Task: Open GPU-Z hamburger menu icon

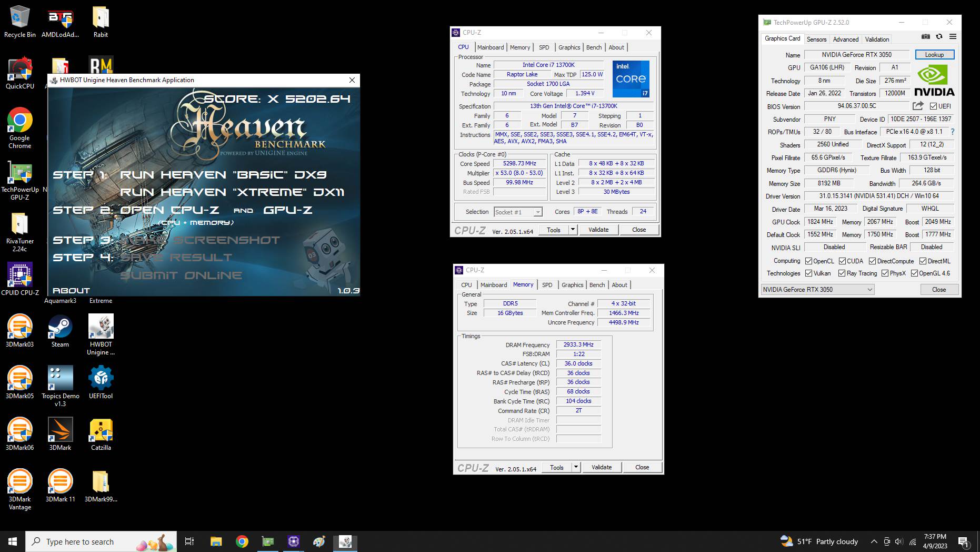Action: (x=953, y=36)
